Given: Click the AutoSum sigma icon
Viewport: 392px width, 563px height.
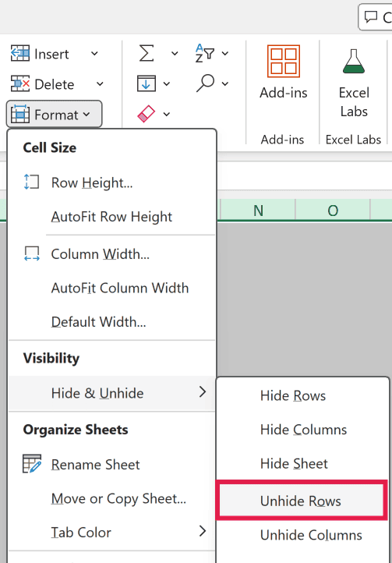Looking at the screenshot, I should [146, 53].
